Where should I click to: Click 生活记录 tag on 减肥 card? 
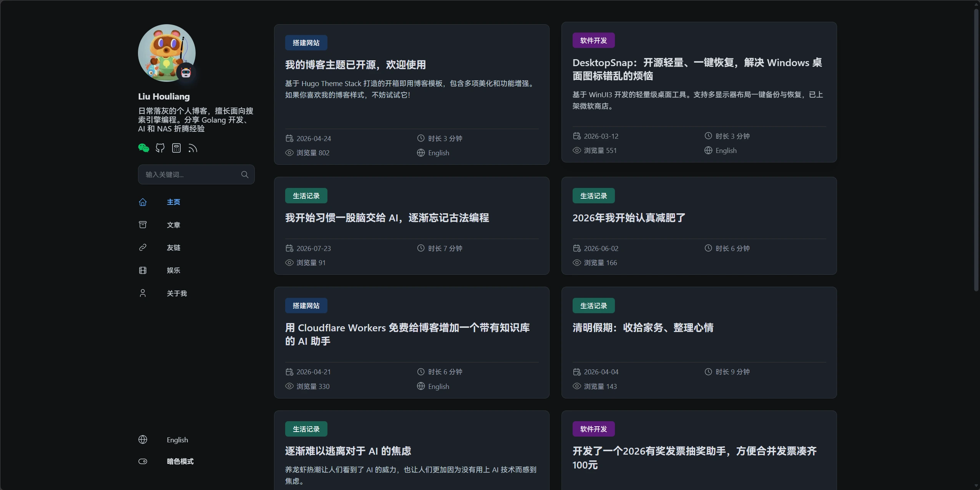(594, 196)
